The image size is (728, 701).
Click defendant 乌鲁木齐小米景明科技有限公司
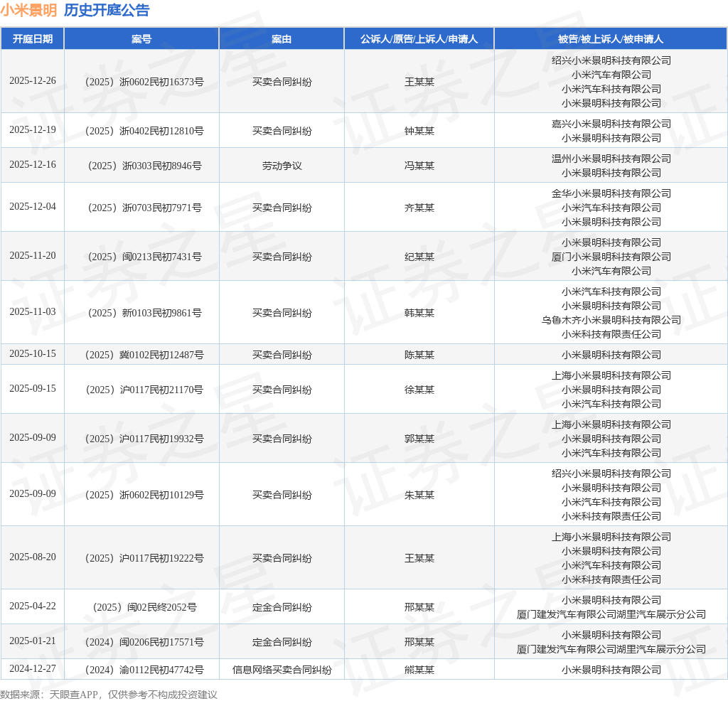click(611, 320)
